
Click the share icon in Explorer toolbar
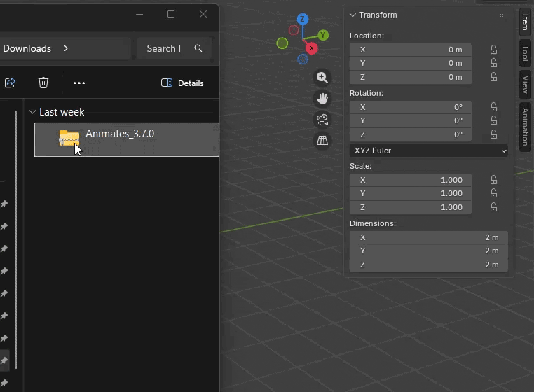10,83
